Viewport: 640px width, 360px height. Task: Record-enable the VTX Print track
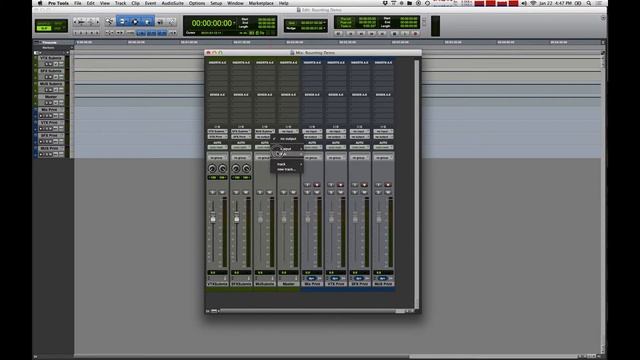point(340,185)
